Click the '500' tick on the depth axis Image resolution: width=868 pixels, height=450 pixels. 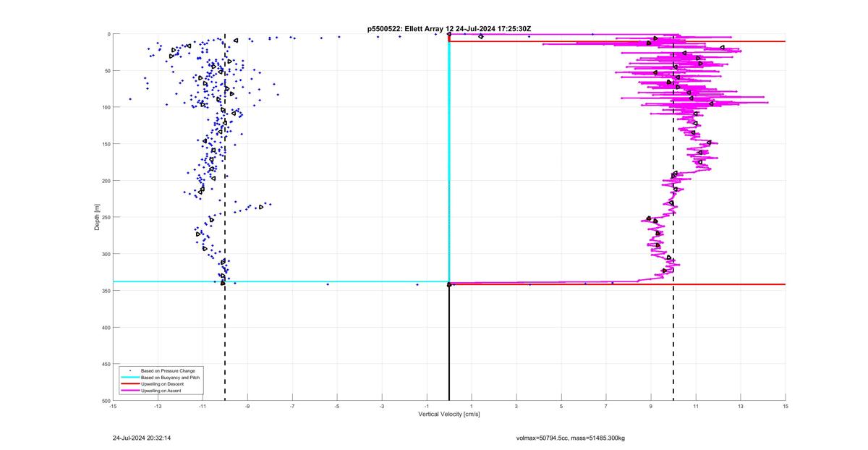click(x=105, y=400)
